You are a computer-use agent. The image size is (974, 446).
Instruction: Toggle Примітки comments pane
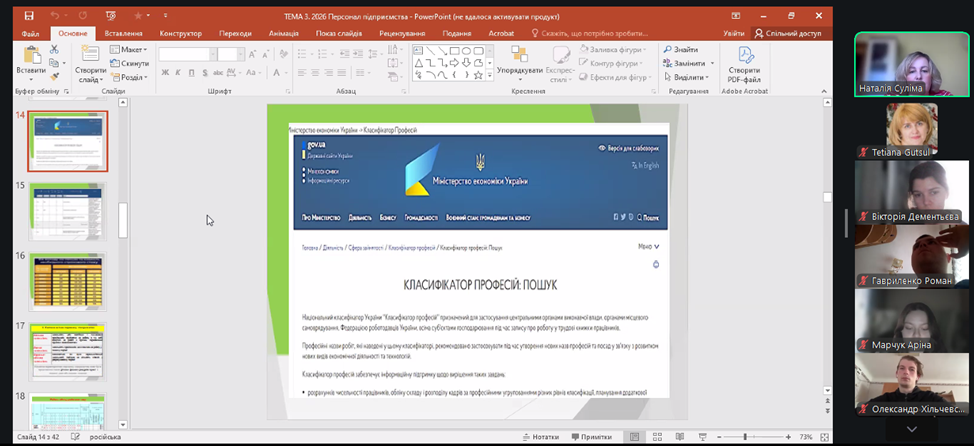click(x=592, y=437)
